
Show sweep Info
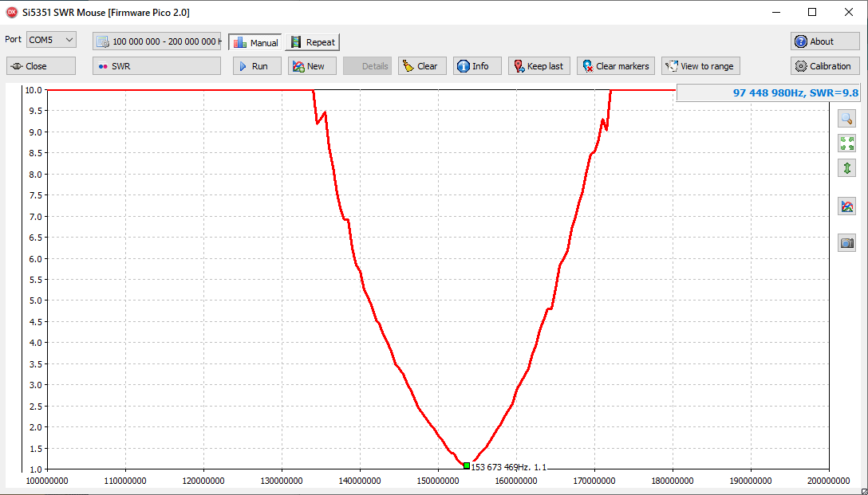(x=477, y=66)
